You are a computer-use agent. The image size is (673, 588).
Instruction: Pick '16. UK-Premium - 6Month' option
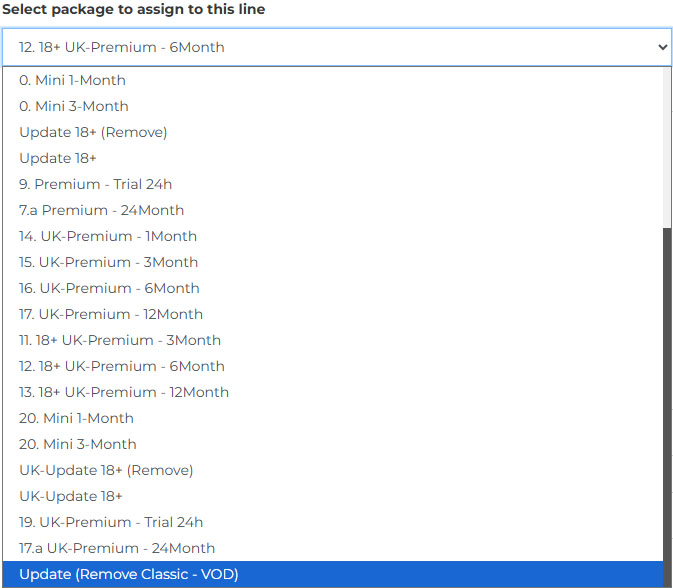pos(109,288)
